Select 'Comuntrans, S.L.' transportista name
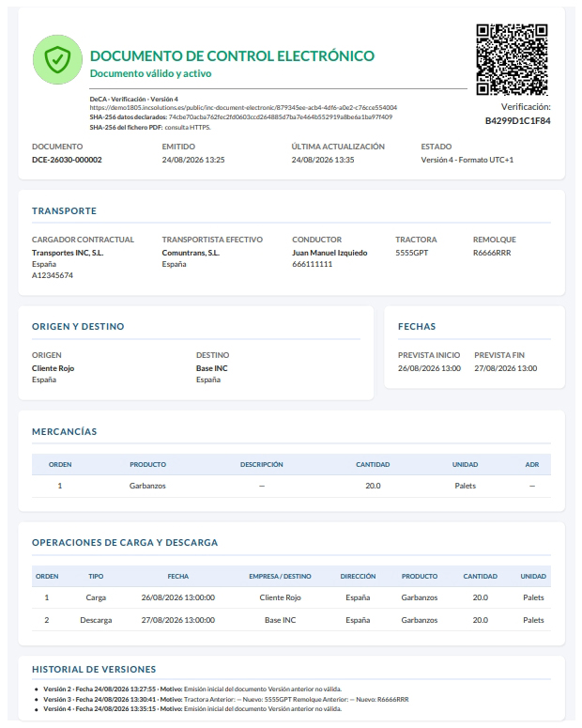Image resolution: width=582 pixels, height=728 pixels. coord(191,253)
